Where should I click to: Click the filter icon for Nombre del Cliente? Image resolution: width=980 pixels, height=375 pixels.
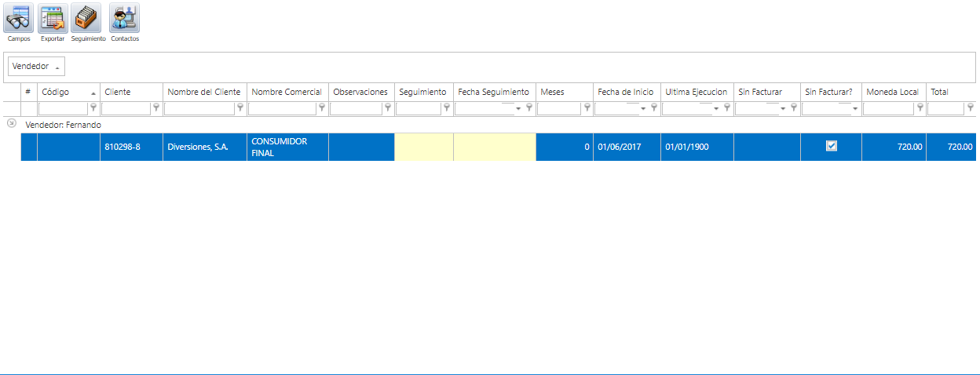coord(240,108)
